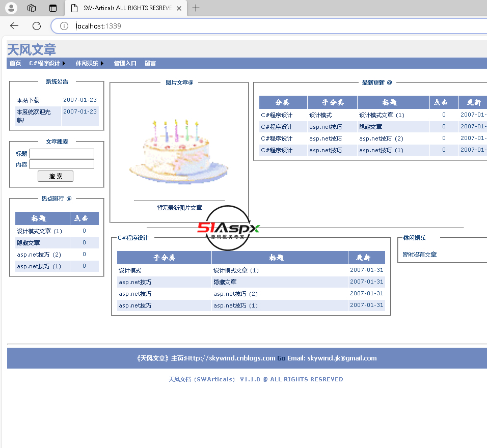This screenshot has width=487, height=448.
Task: Open the tab actions vertical tabs icon
Action: pos(53,8)
